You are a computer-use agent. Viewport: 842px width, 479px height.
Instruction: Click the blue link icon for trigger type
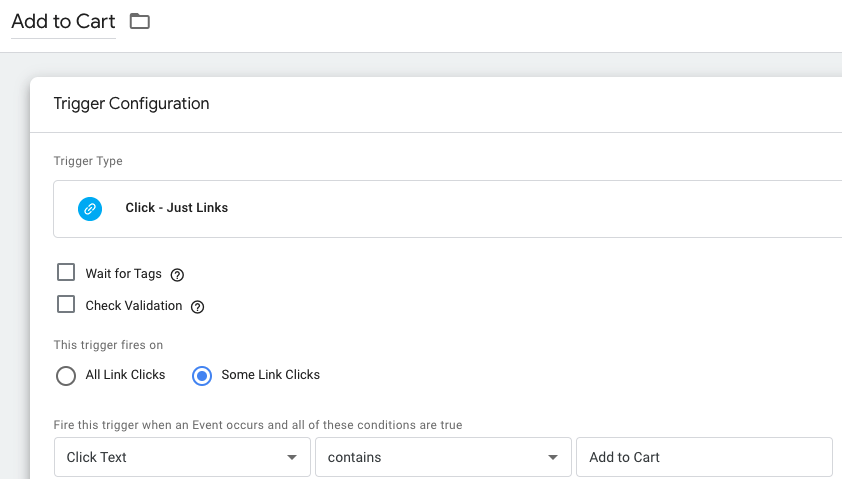point(90,208)
